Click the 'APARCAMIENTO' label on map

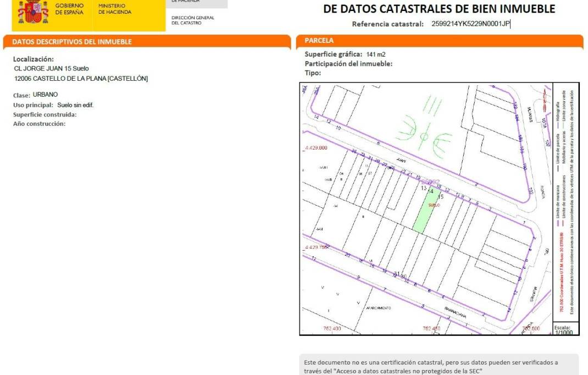(x=379, y=308)
